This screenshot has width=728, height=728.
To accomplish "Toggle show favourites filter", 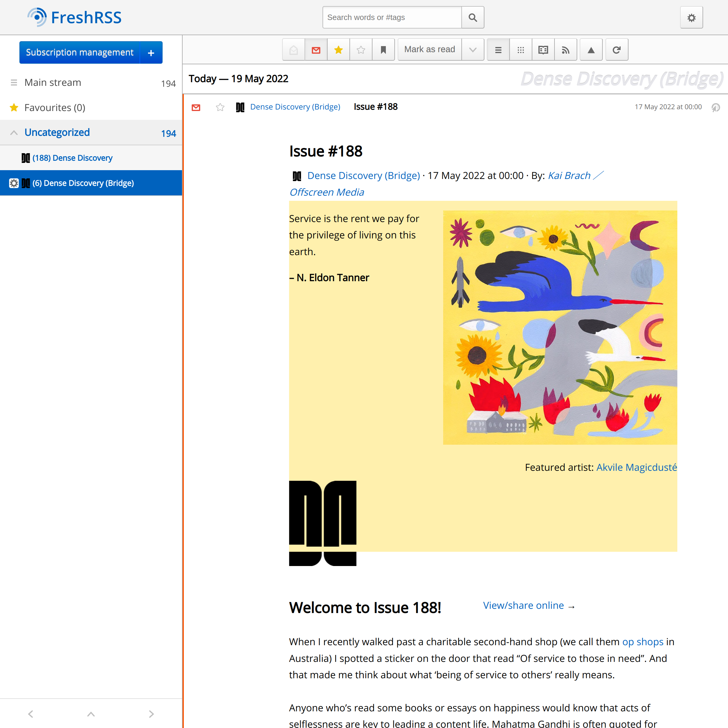I will (339, 49).
